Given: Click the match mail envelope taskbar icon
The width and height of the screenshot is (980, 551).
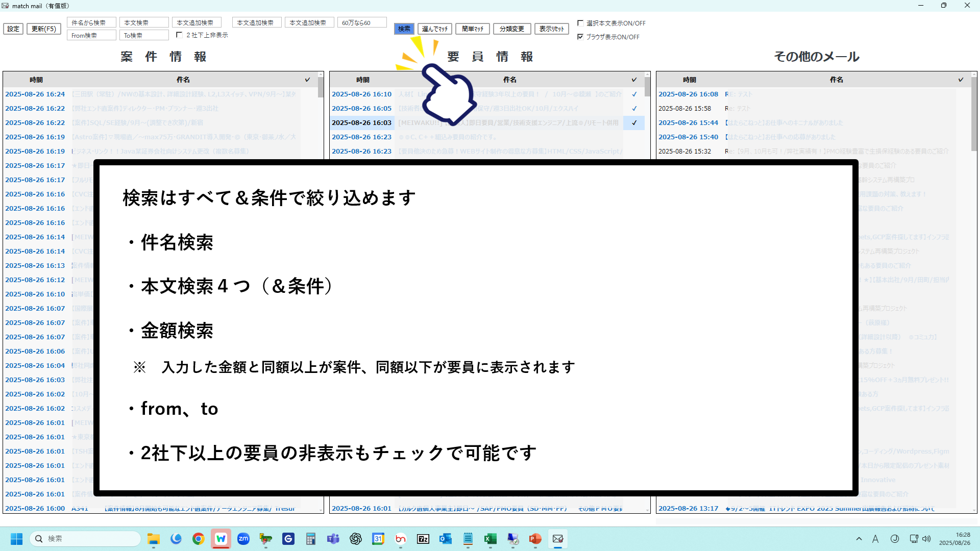Looking at the screenshot, I should pos(558,539).
